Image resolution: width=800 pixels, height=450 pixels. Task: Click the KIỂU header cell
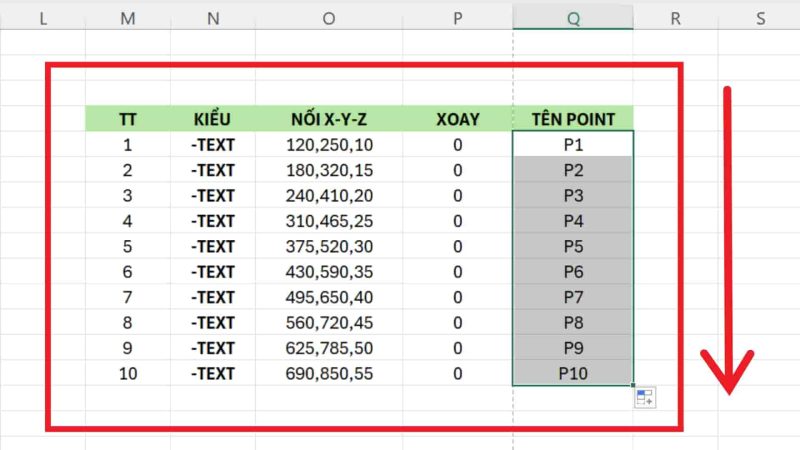(x=213, y=119)
